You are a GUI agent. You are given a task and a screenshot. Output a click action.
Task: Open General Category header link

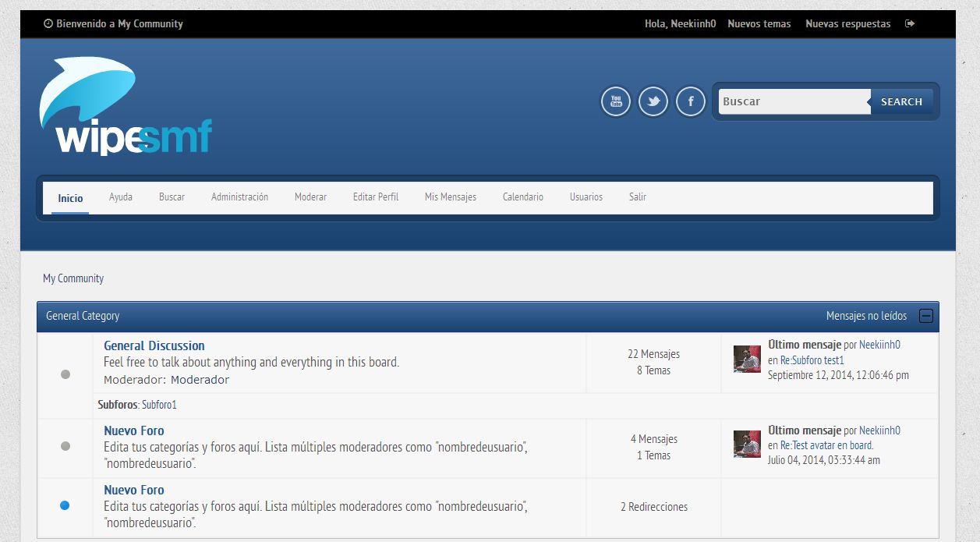tap(83, 316)
